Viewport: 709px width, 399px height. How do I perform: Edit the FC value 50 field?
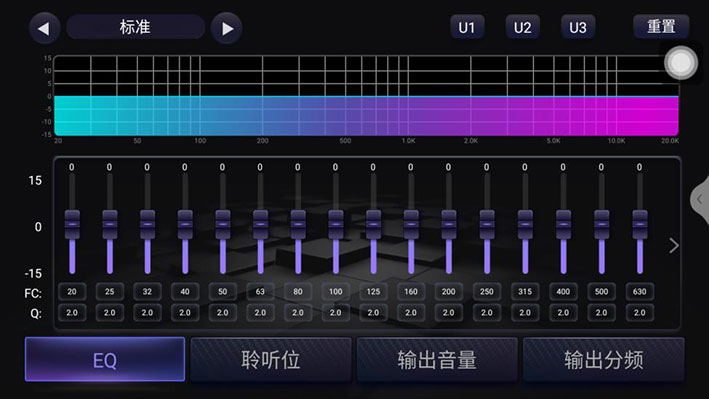(222, 292)
